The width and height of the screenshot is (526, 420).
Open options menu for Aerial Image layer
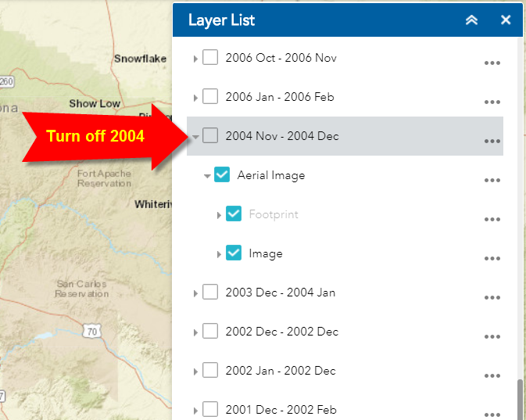492,180
